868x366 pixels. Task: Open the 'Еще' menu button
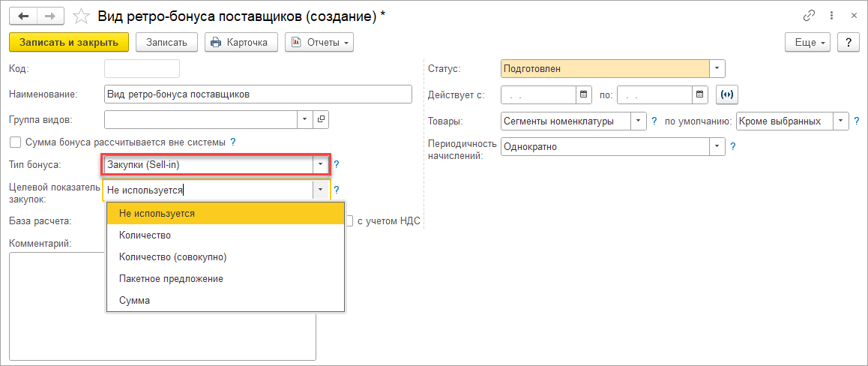click(x=808, y=42)
